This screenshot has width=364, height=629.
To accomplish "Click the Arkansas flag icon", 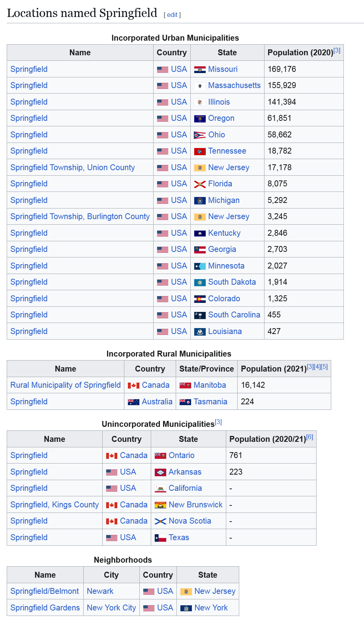I will click(160, 472).
